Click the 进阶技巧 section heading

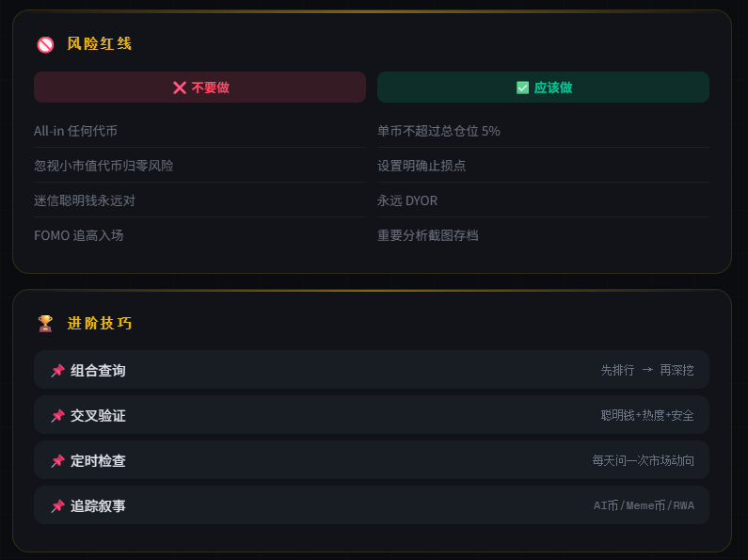point(100,324)
